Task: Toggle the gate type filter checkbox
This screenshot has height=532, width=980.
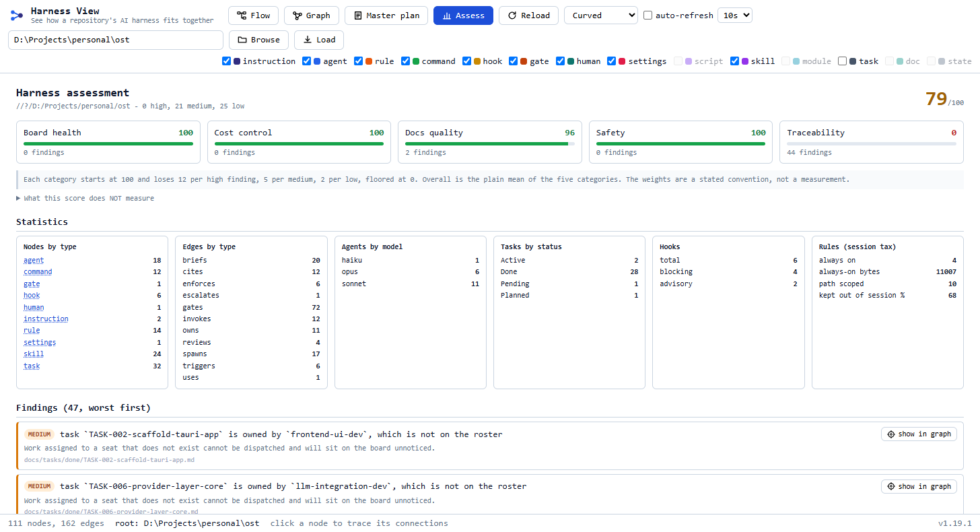Action: coord(514,61)
